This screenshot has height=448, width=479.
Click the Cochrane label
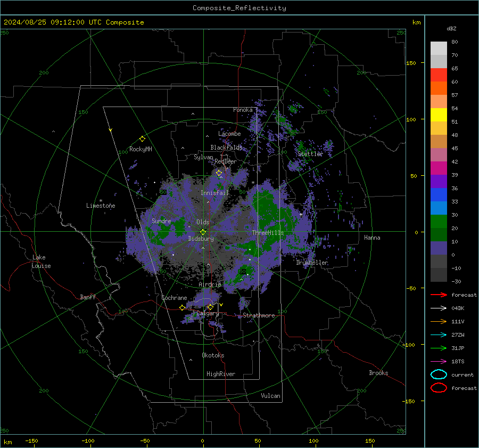[x=174, y=298]
